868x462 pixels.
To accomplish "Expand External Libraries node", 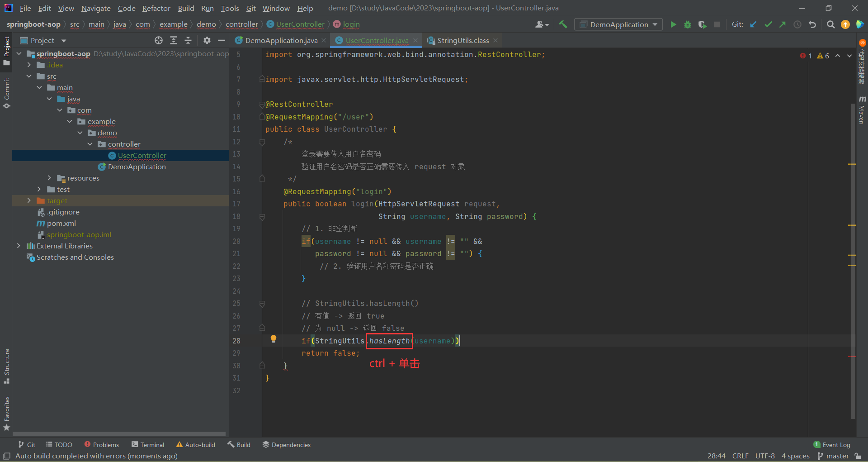I will point(19,246).
